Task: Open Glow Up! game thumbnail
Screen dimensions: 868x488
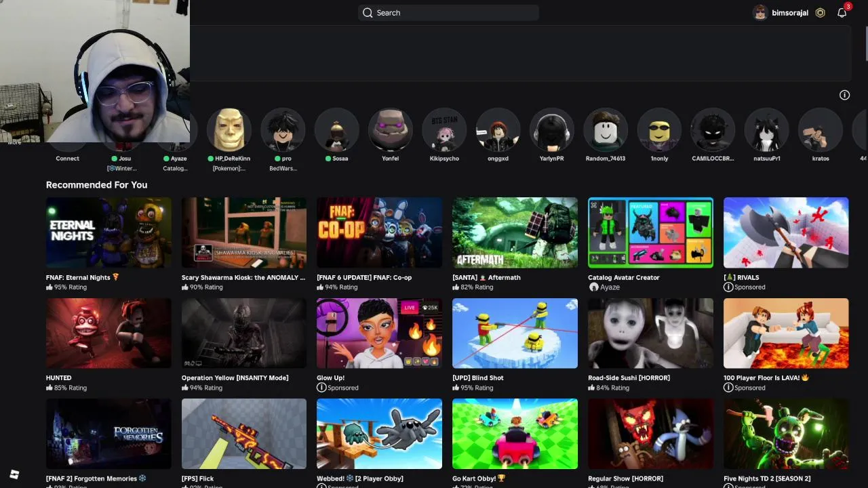Action: tap(379, 333)
